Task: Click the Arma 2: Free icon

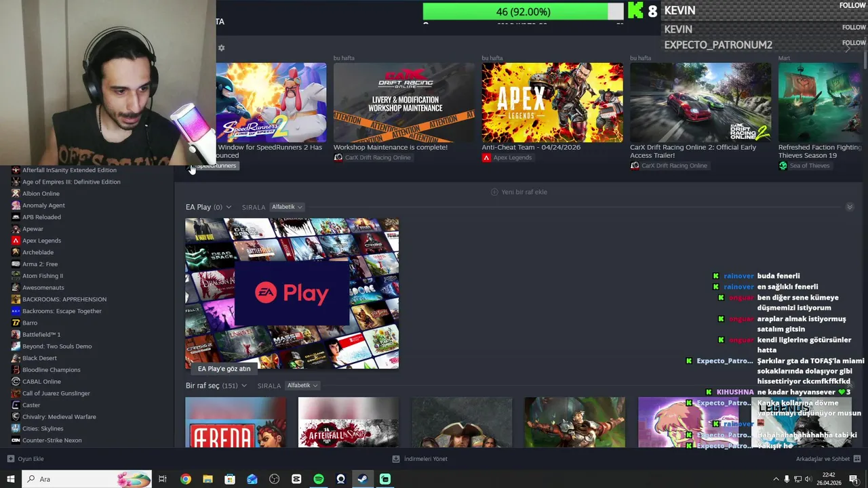Action: coord(16,264)
